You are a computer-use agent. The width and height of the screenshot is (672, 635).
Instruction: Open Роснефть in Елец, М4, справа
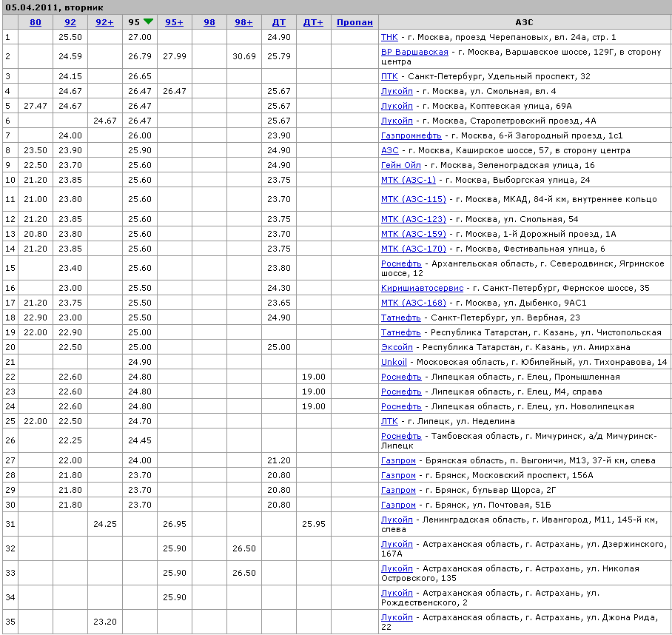click(402, 392)
